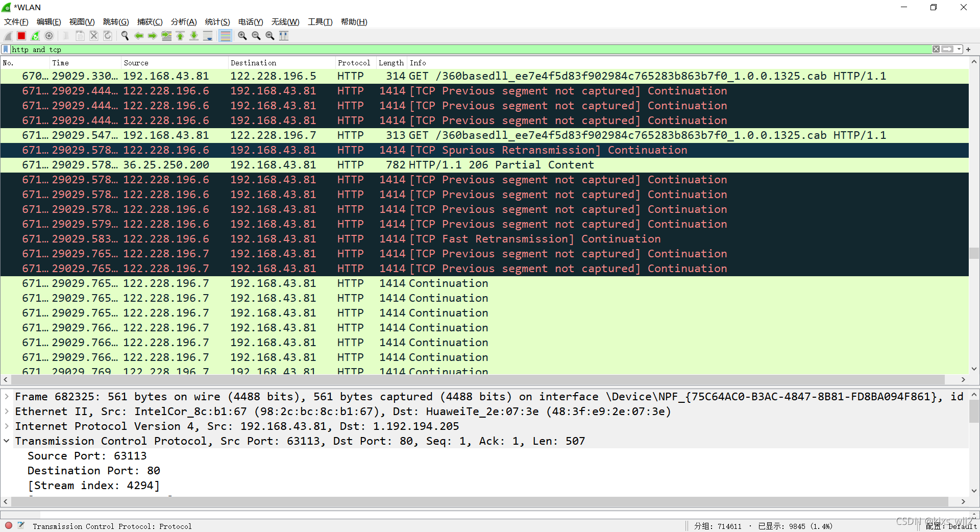Jump to the last packet

[x=194, y=36]
